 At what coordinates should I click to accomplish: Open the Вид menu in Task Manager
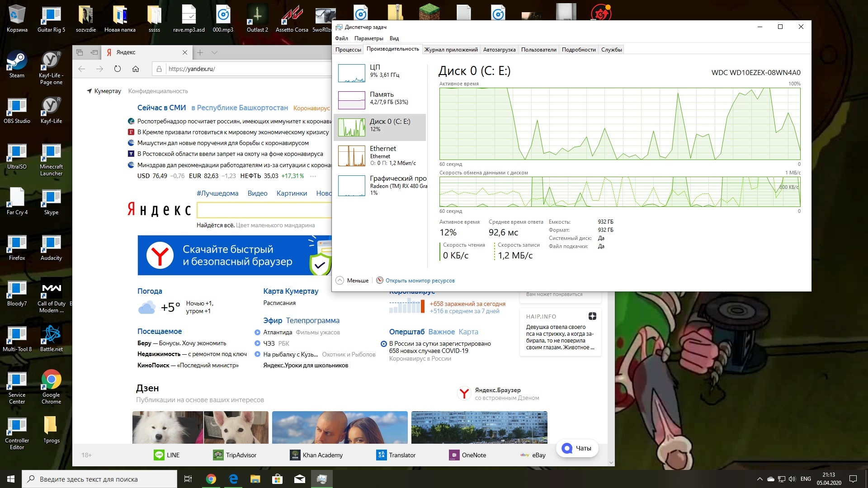pos(394,38)
